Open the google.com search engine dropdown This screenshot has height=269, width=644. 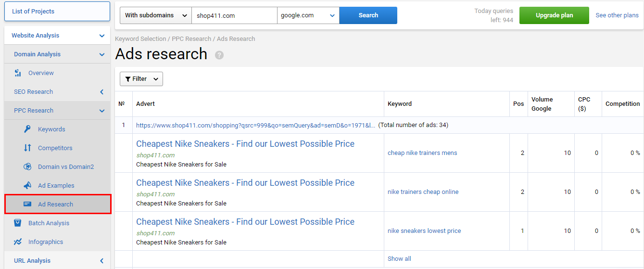pos(308,15)
